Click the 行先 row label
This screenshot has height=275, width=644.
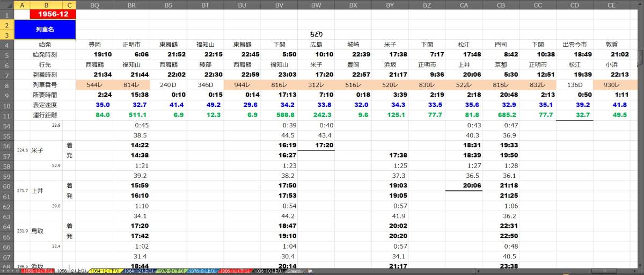[x=46, y=64]
